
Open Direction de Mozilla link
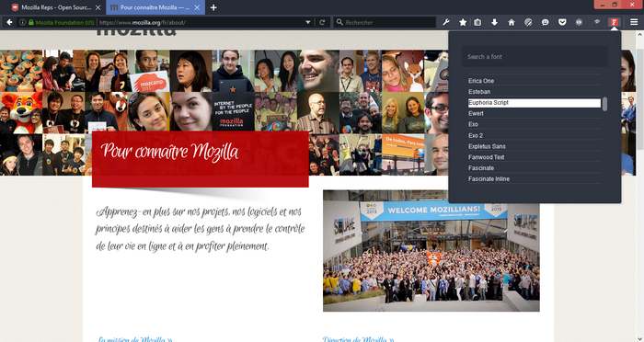358,339
